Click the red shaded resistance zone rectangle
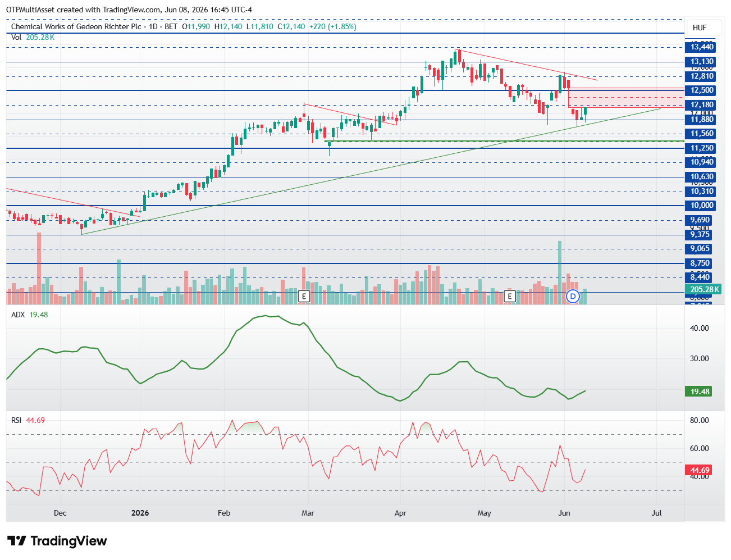 (627, 98)
